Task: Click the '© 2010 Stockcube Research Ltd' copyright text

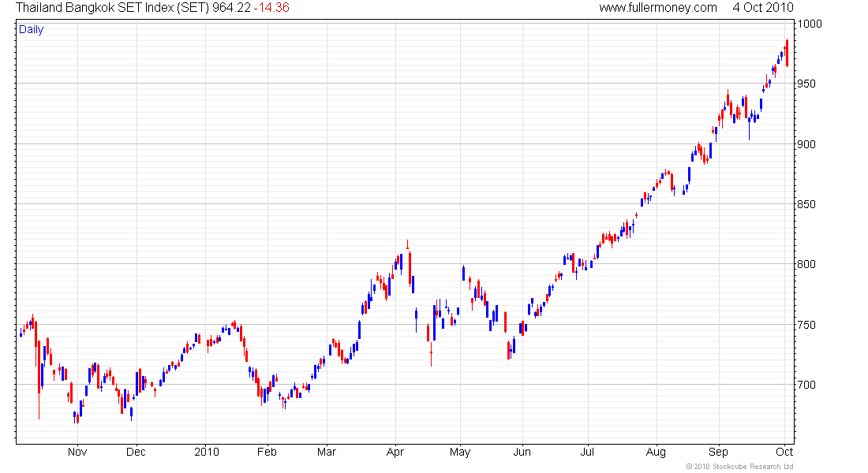Action: (x=740, y=467)
